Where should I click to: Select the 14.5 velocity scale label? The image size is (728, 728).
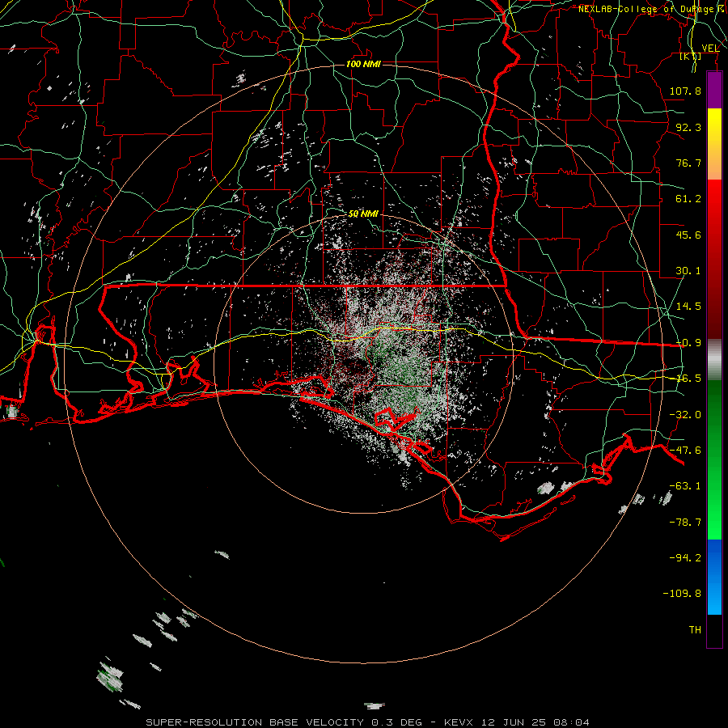[x=688, y=307]
